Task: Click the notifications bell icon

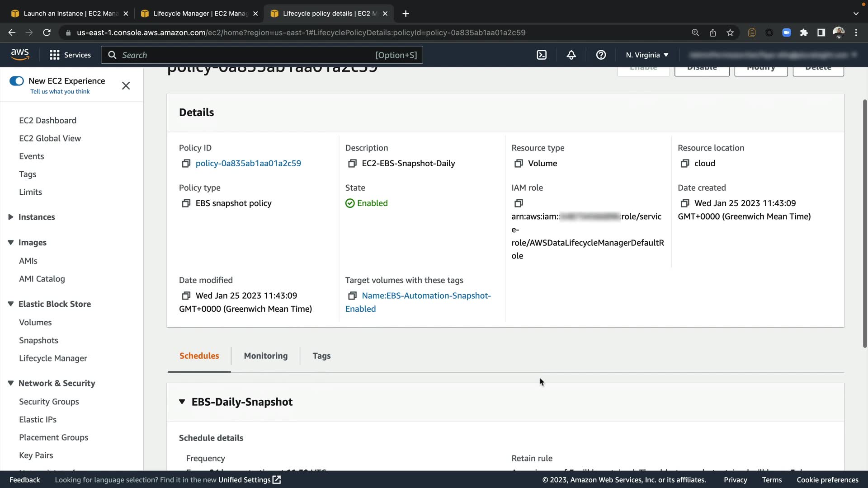Action: click(x=571, y=55)
